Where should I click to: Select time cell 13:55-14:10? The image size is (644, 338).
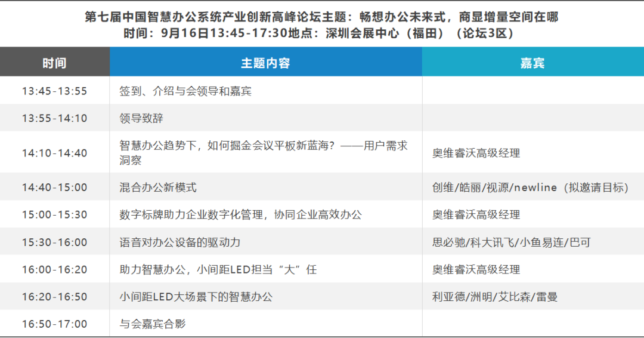coord(55,118)
